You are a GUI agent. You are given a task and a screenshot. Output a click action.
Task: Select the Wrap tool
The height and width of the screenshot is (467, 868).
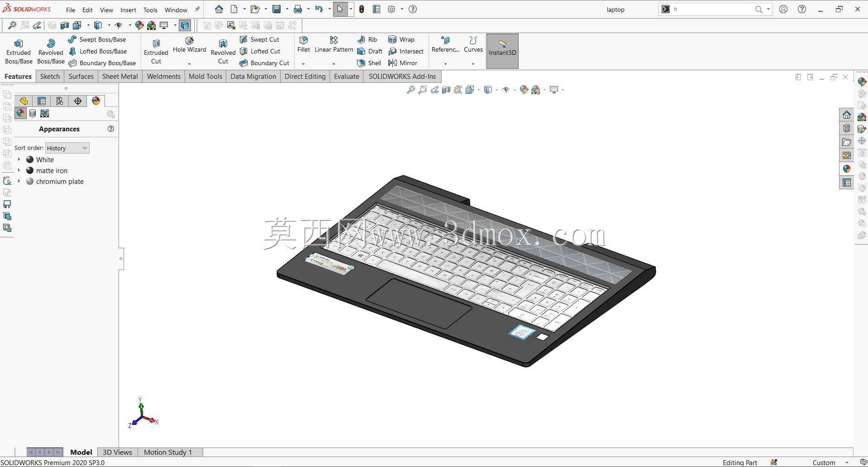[401, 39]
